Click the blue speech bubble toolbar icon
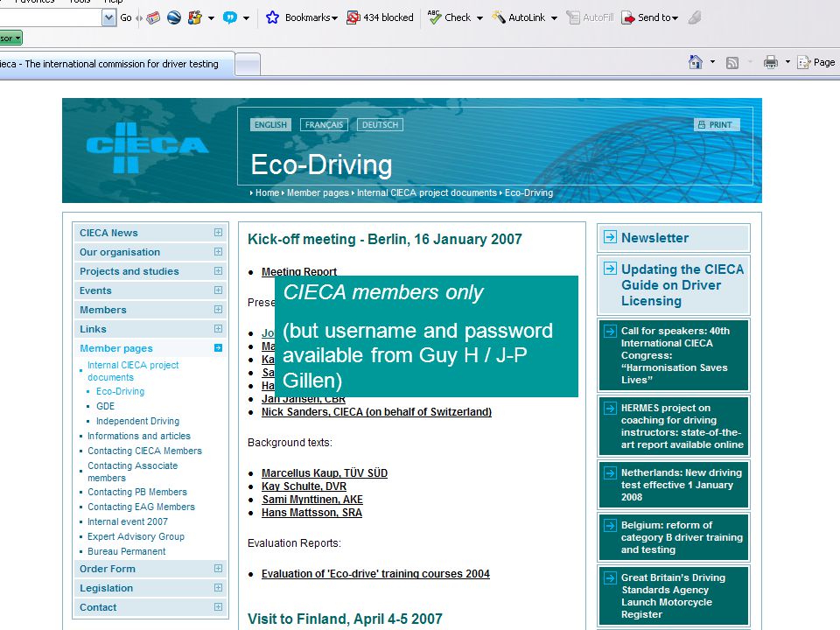840x630 pixels. (230, 17)
